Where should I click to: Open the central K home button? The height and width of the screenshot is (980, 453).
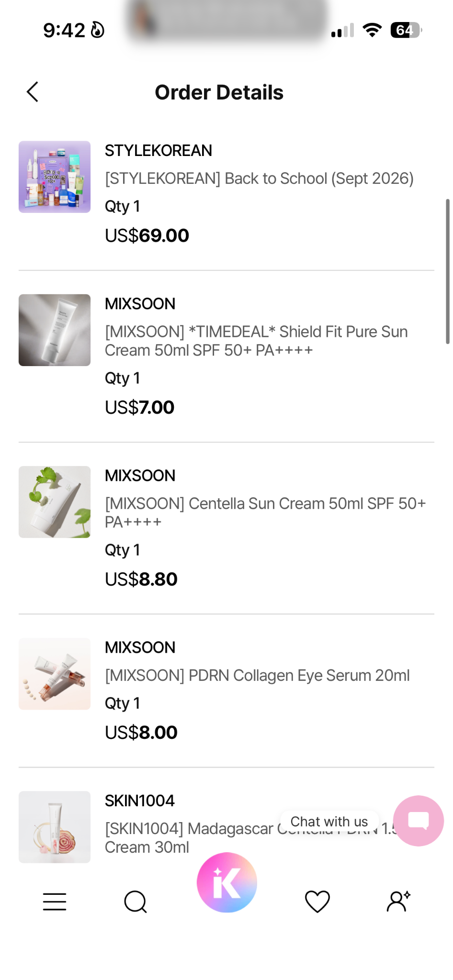coord(227,882)
